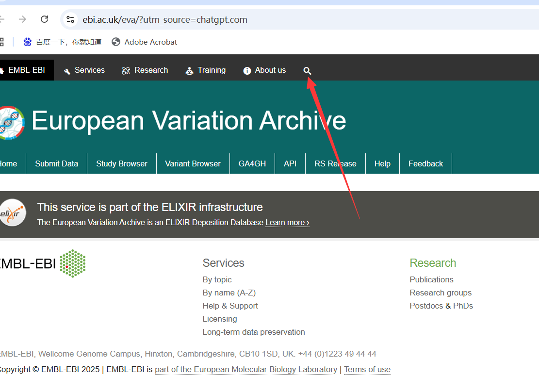
Task: Open the Postdocs footer link
Action: [426, 306]
